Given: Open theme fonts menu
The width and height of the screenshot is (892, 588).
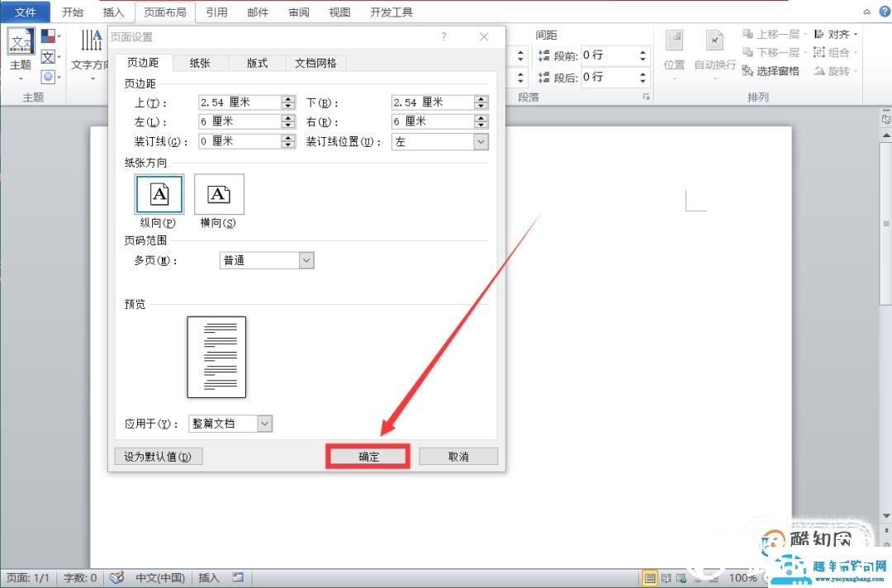Looking at the screenshot, I should 50,57.
